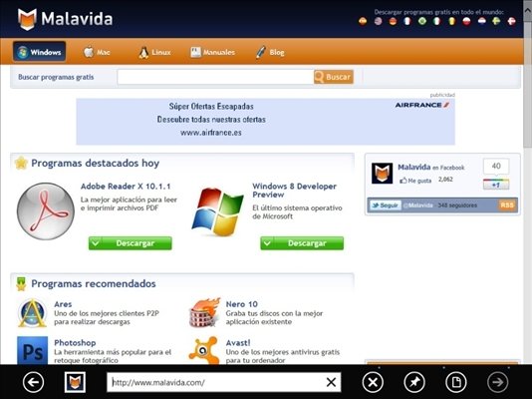Select the Spain flag language icon

pos(363,21)
